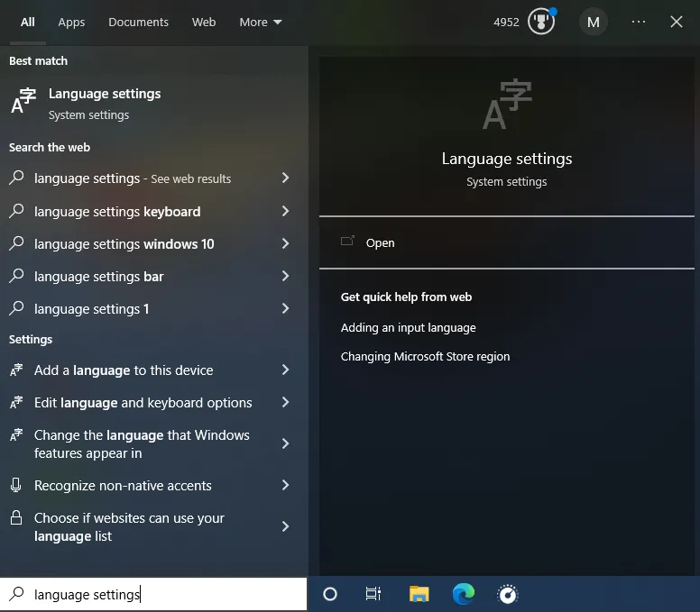Viewport: 700px width, 612px height.
Task: Open the M user account avatar
Action: tap(593, 22)
